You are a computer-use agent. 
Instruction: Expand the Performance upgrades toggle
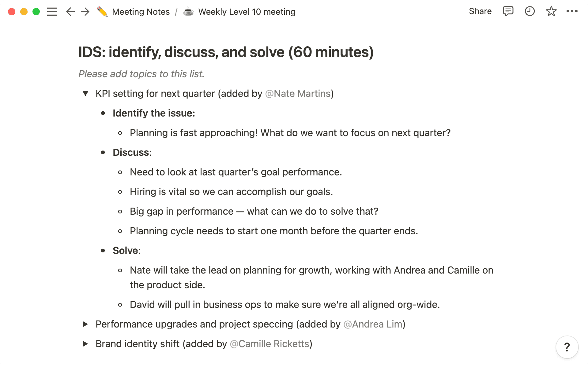[85, 324]
